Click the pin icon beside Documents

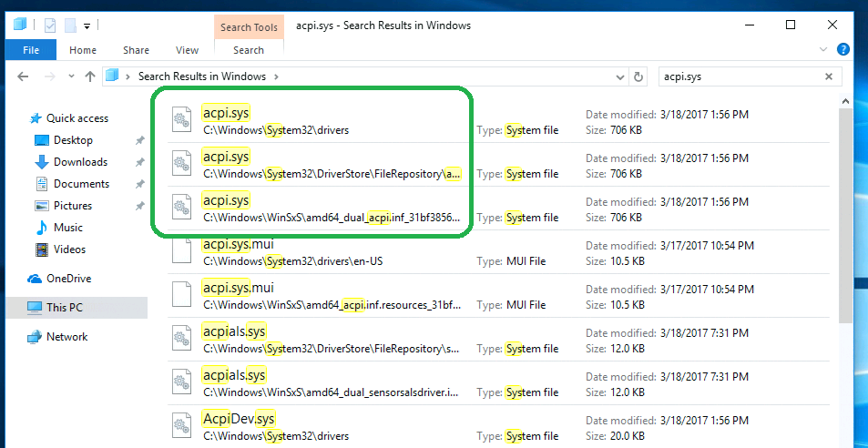(140, 184)
